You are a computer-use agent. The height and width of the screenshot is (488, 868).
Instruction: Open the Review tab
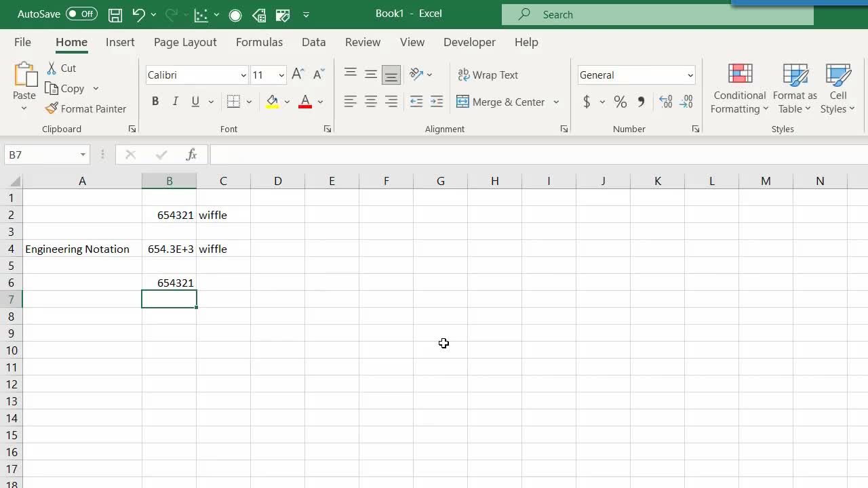[363, 42]
